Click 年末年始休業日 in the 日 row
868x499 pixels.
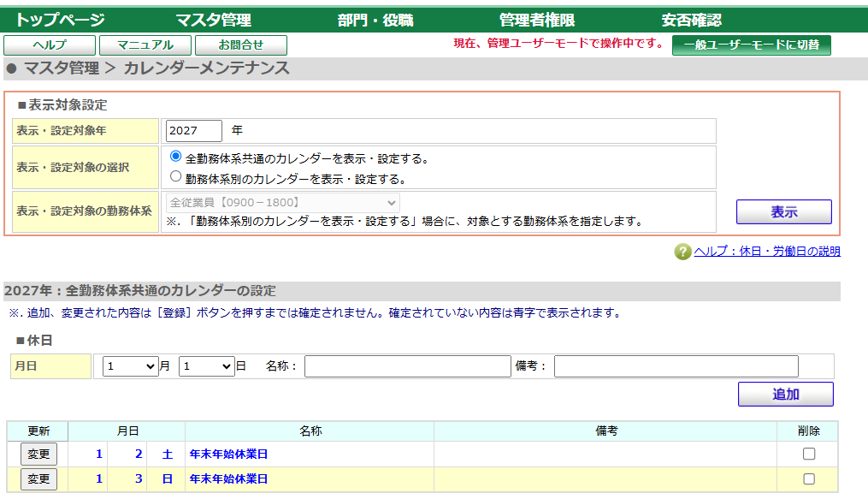point(228,479)
